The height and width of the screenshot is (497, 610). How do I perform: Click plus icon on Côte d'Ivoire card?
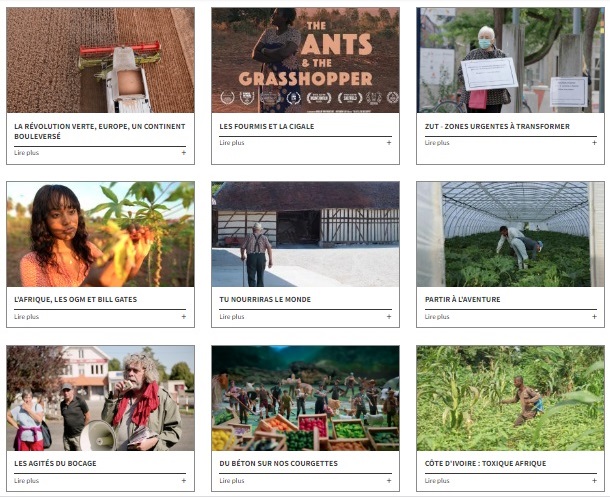[x=594, y=481]
